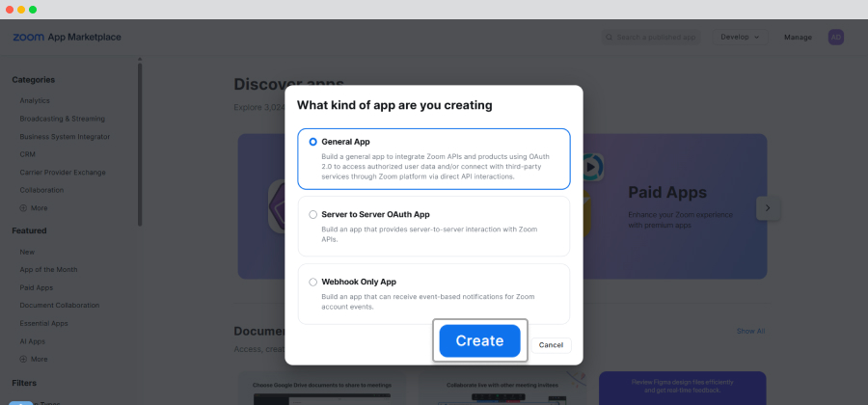The width and height of the screenshot is (868, 405).
Task: Click the sidebar scrollbar thumb
Action: pos(140,144)
